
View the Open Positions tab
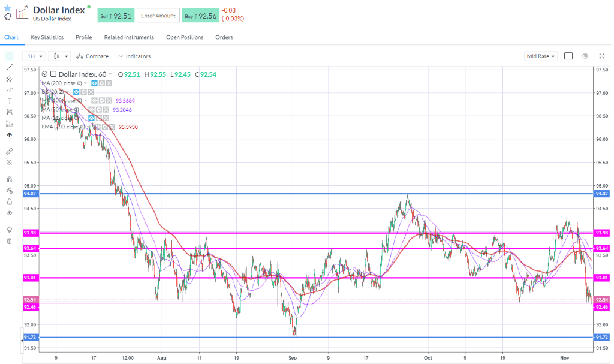pos(185,37)
